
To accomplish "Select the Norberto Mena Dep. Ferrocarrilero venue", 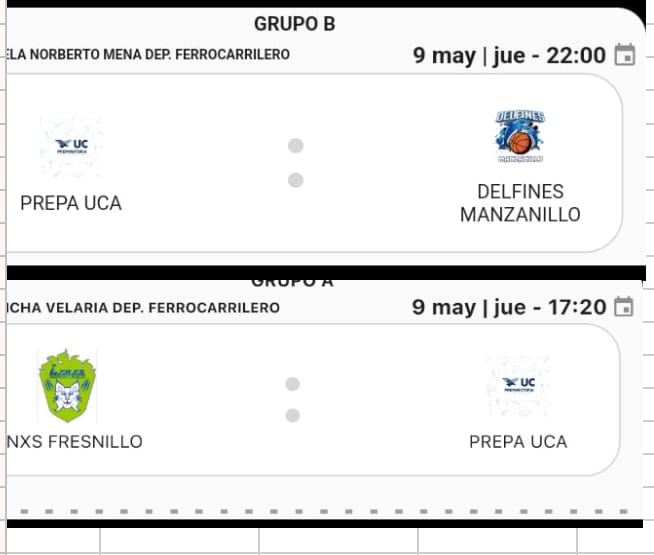I will 148,55.
